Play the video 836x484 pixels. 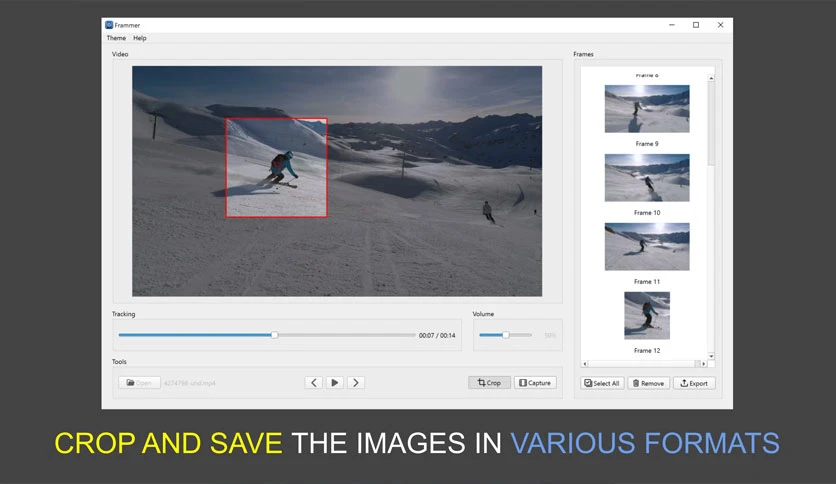pos(335,382)
